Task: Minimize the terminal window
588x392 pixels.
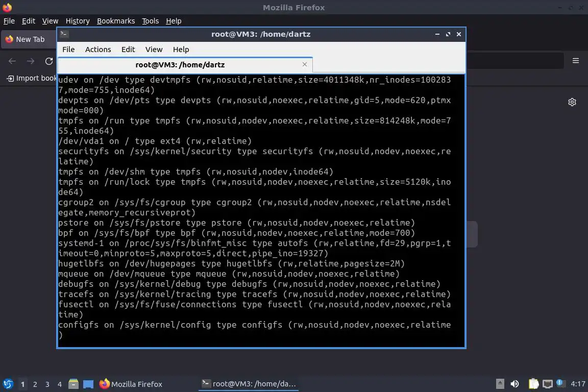Action: pos(437,34)
